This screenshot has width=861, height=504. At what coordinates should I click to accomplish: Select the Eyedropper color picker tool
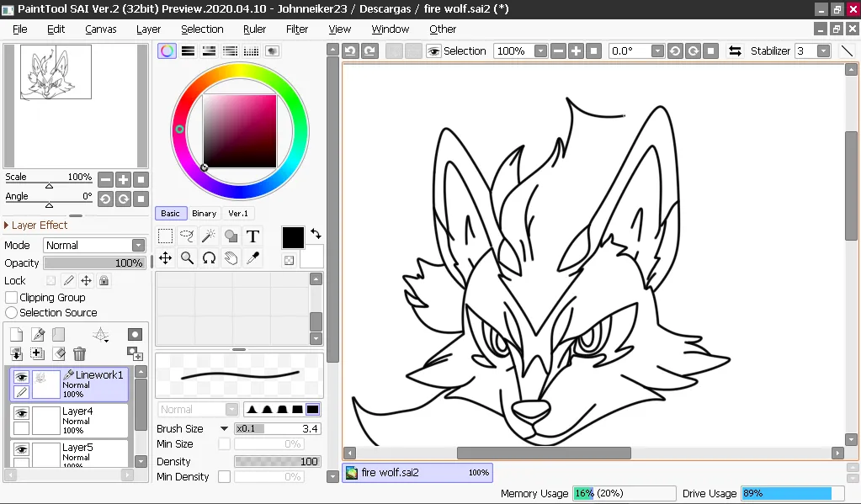click(x=252, y=258)
